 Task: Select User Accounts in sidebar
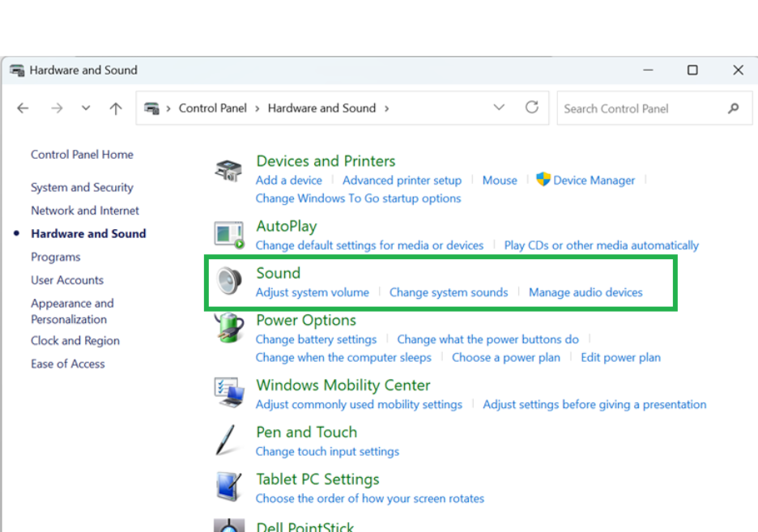(x=67, y=280)
